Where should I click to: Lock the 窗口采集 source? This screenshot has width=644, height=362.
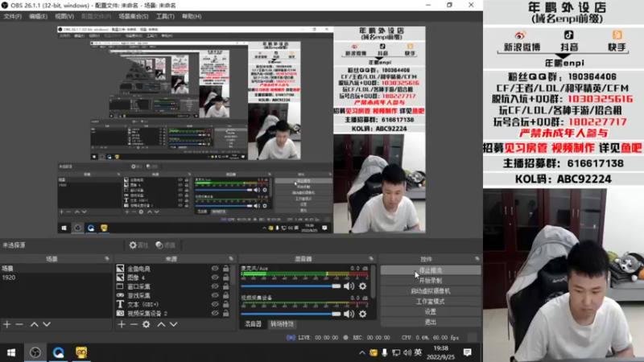[226, 286]
